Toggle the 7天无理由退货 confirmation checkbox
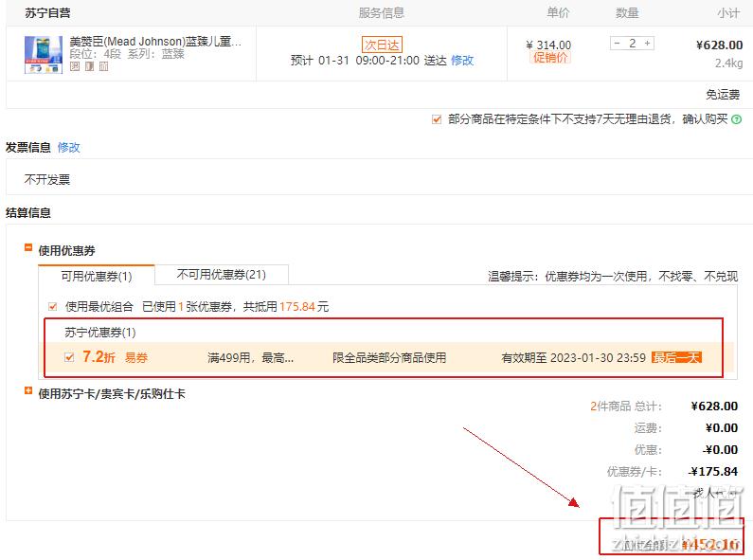Viewport: 753px width, 560px height. [437, 119]
